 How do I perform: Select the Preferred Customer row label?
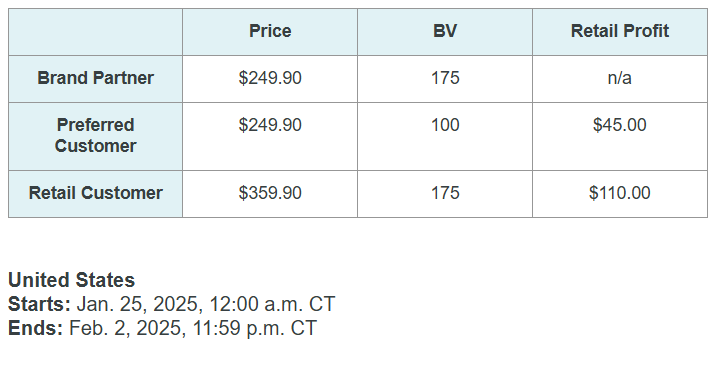(x=95, y=135)
